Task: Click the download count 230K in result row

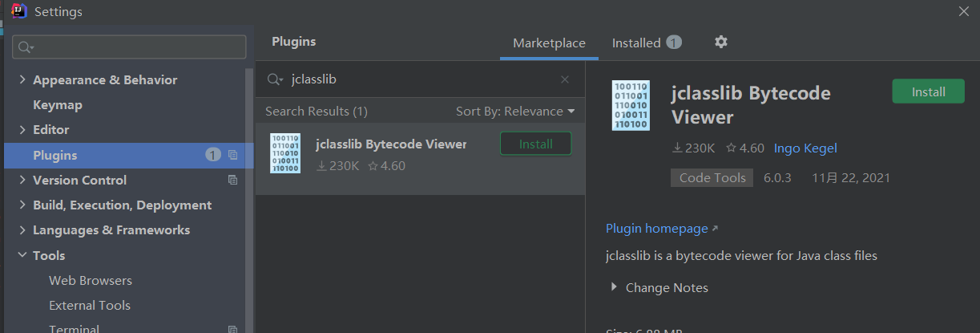Action: pos(338,166)
